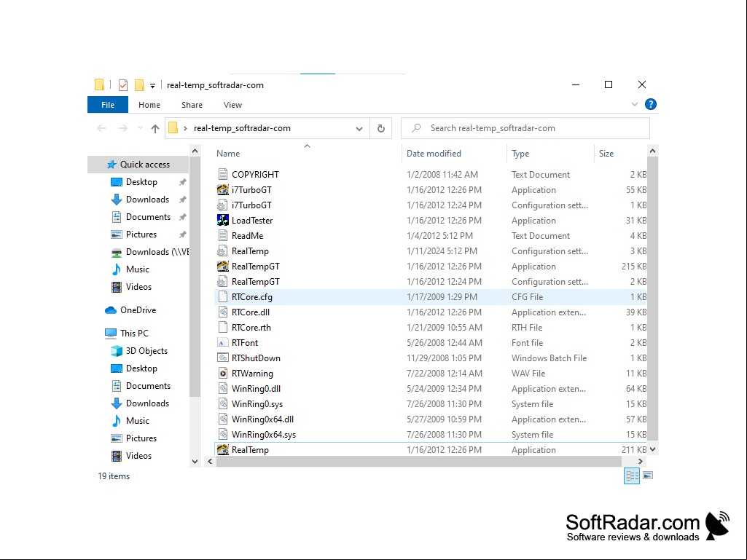Select the RTCore.dll file icon
747x560 pixels.
pos(222,312)
